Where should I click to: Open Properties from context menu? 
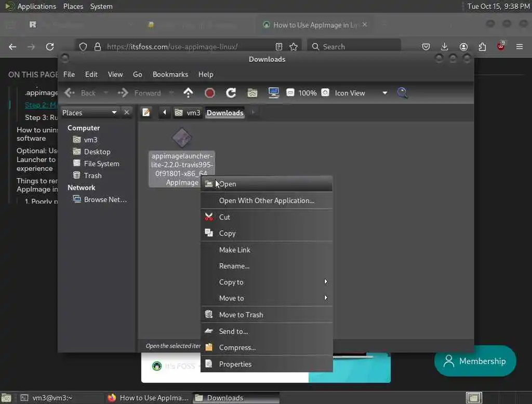[x=267, y=364]
